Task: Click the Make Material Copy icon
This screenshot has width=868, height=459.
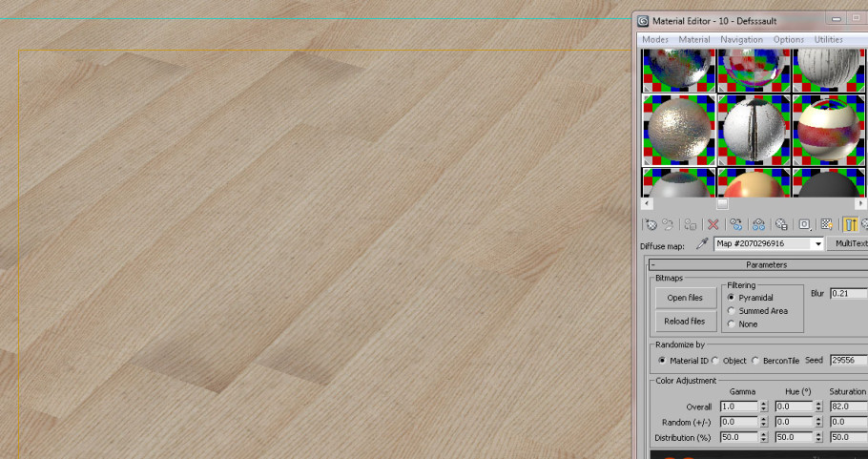Action: tap(735, 224)
